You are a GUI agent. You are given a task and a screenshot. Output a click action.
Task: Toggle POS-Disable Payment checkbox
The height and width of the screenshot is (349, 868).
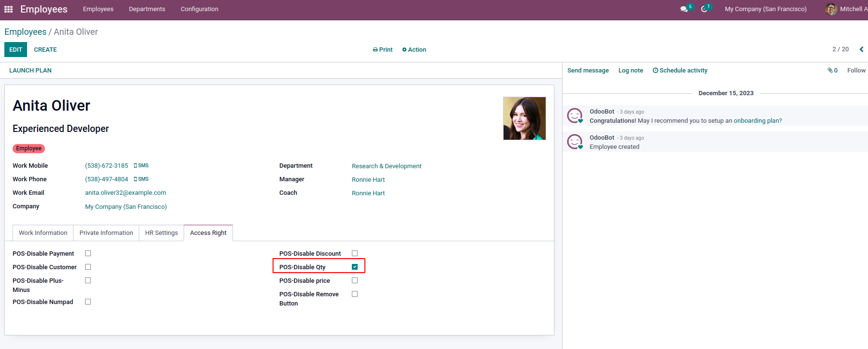pos(88,253)
